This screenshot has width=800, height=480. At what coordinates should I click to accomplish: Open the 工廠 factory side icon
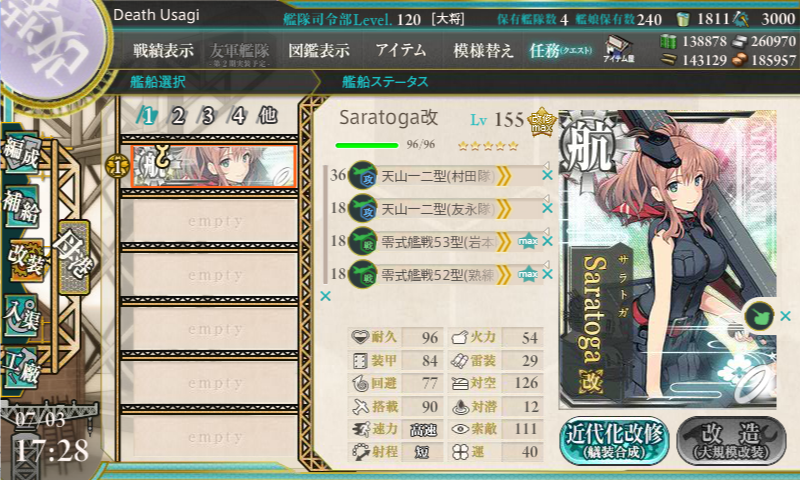(x=21, y=369)
